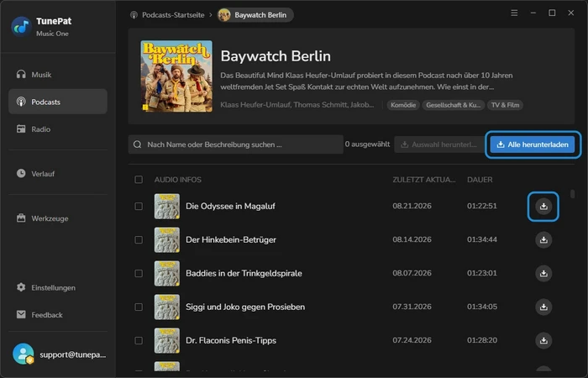Click thumbnail of Die Odyssee in Magaluf

click(167, 207)
